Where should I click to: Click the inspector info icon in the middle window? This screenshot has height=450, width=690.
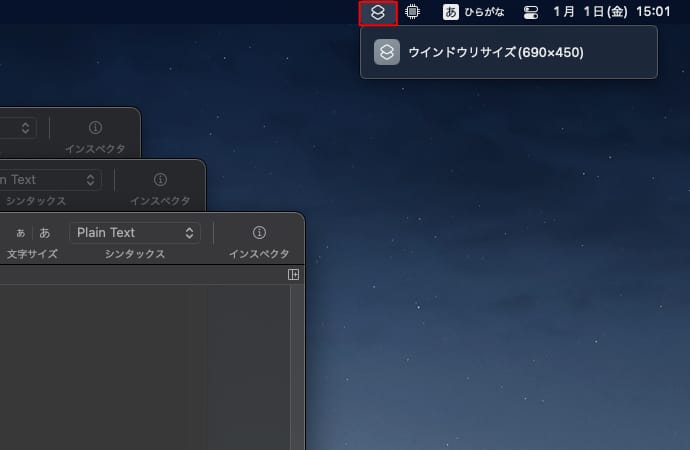160,180
